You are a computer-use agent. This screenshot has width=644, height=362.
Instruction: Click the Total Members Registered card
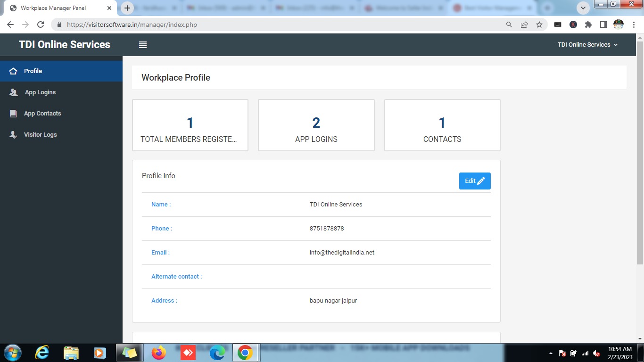click(x=190, y=125)
